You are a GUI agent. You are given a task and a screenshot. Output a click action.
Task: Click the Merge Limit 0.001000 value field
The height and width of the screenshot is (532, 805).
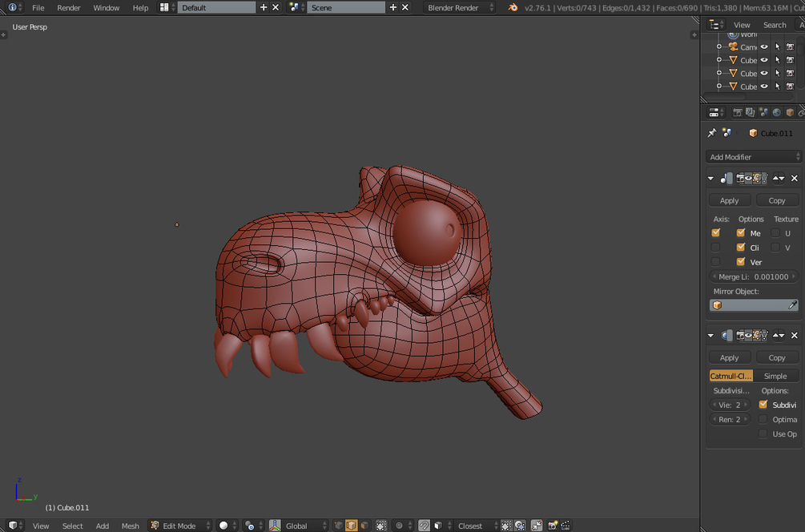coord(753,276)
